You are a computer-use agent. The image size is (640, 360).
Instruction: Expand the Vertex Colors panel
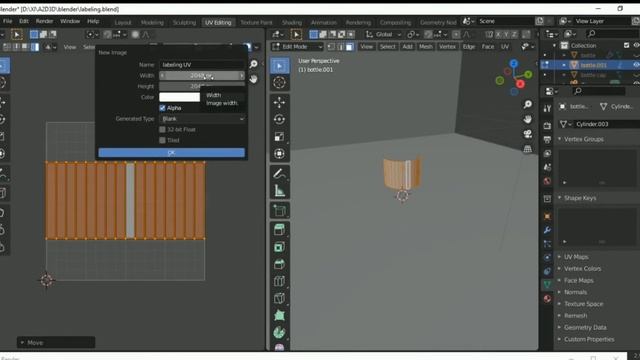(582, 269)
